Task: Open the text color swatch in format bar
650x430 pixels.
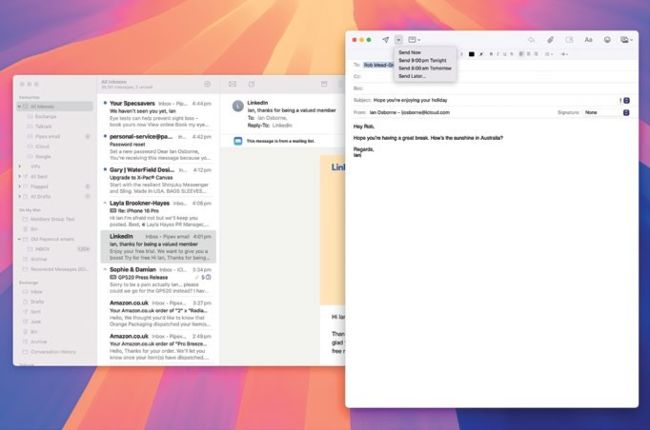Action: [470, 53]
